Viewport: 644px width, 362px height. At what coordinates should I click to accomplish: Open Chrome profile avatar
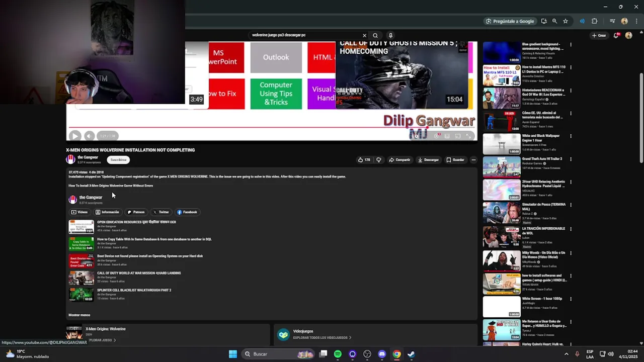(x=624, y=21)
